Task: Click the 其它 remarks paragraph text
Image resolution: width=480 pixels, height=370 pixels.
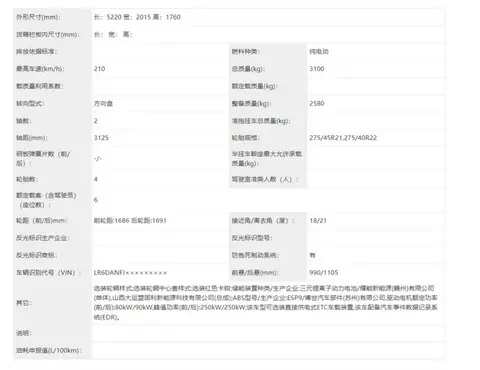Action: tap(266, 303)
